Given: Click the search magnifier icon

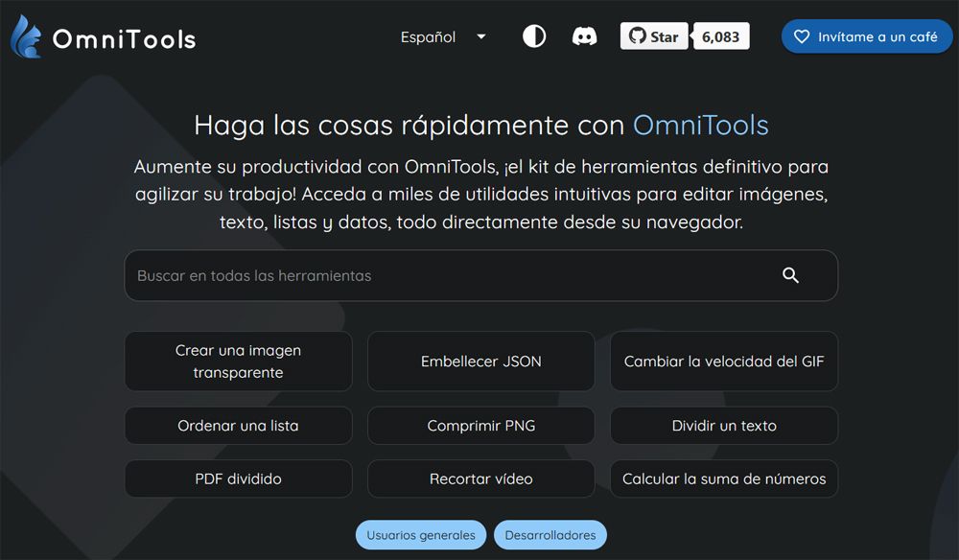Looking at the screenshot, I should pyautogui.click(x=790, y=275).
